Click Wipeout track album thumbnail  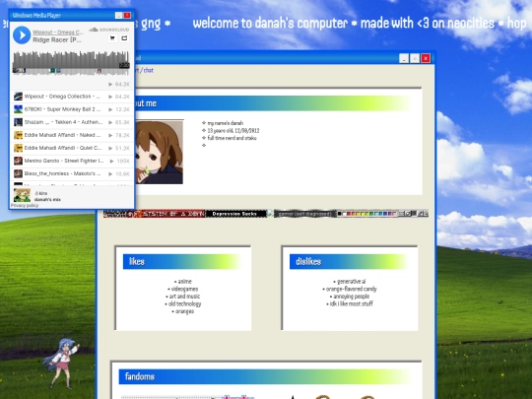[x=18, y=97]
